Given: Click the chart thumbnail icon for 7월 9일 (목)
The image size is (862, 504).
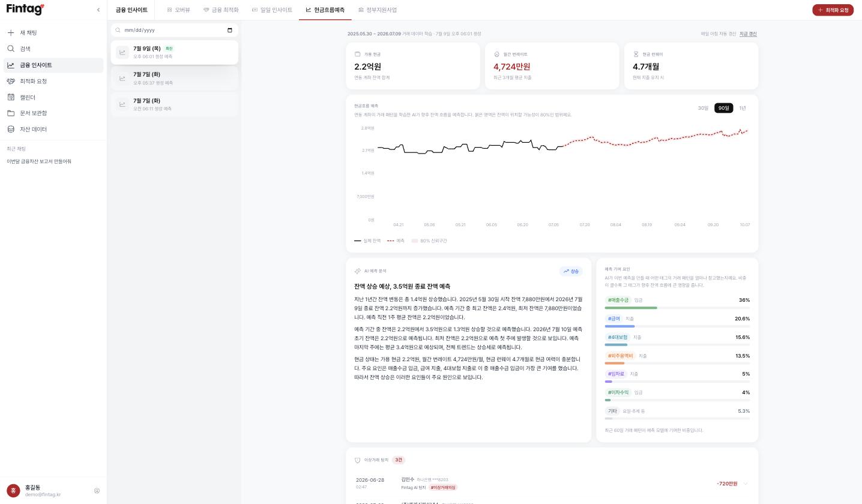Looking at the screenshot, I should pos(122,52).
